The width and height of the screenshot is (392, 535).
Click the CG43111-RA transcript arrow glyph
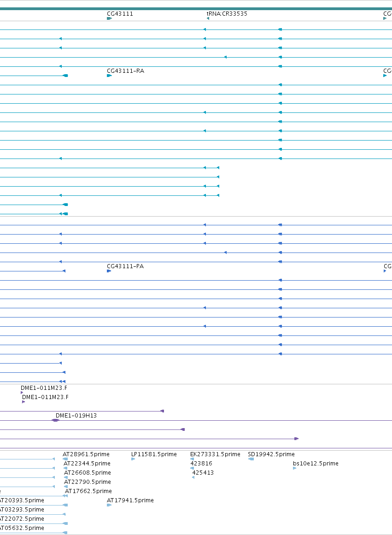click(109, 76)
